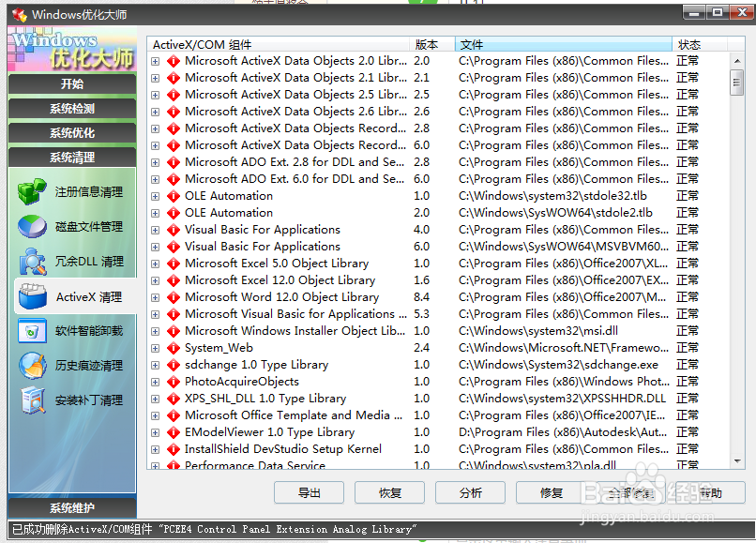The height and width of the screenshot is (543, 756).
Task: Sort by the 文件 column header
Action: point(563,44)
